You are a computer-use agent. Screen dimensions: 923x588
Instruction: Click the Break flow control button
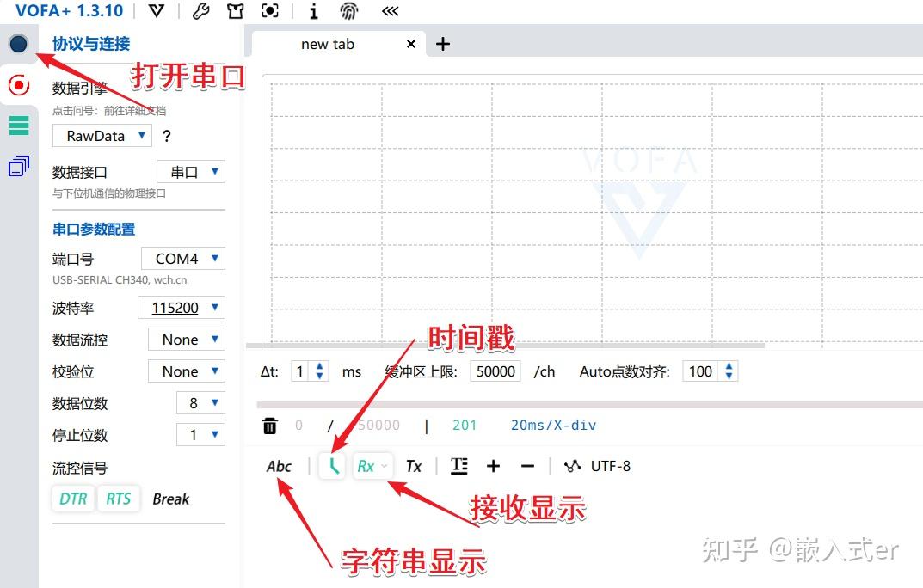[170, 499]
